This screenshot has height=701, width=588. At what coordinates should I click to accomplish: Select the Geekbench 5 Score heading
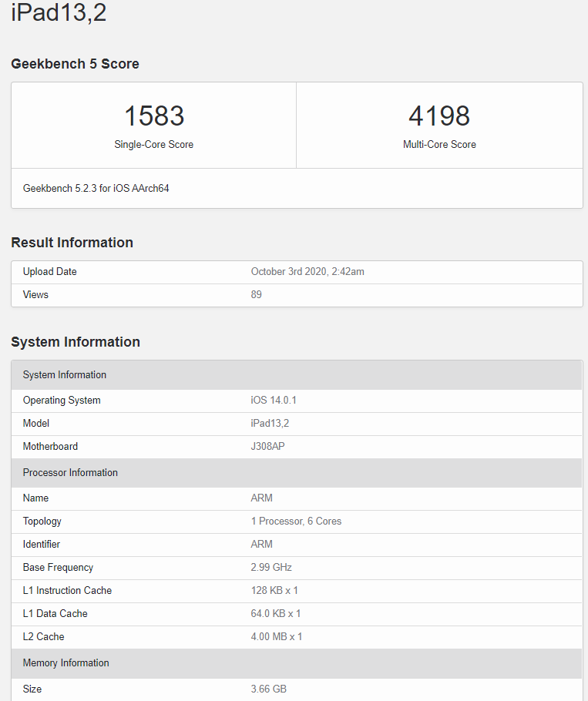tap(75, 64)
